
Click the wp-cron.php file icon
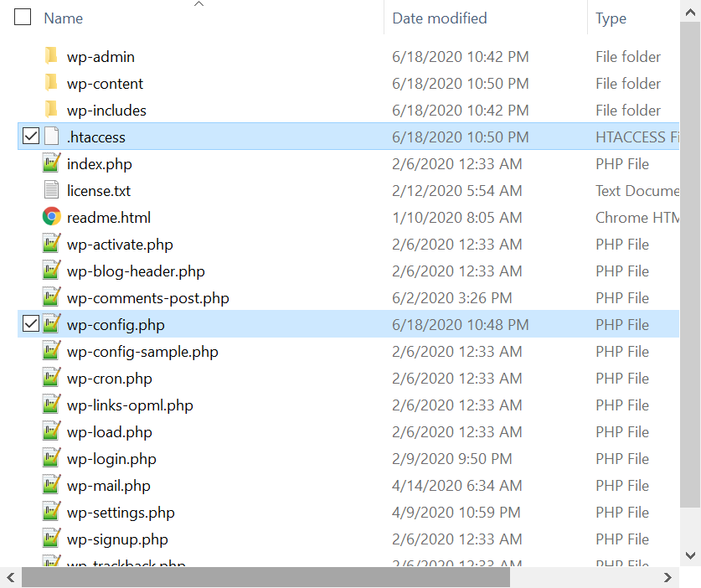pyautogui.click(x=51, y=378)
